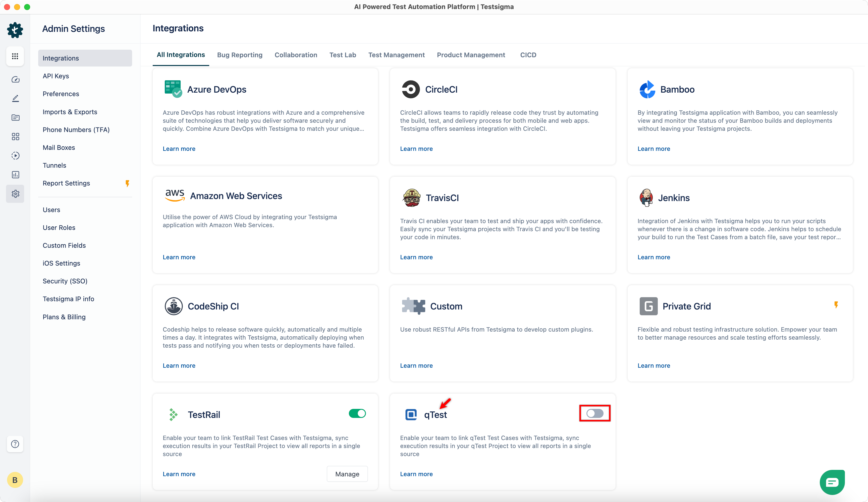Select the Test Management tab
Screen dimensions: 868x502
pos(396,55)
